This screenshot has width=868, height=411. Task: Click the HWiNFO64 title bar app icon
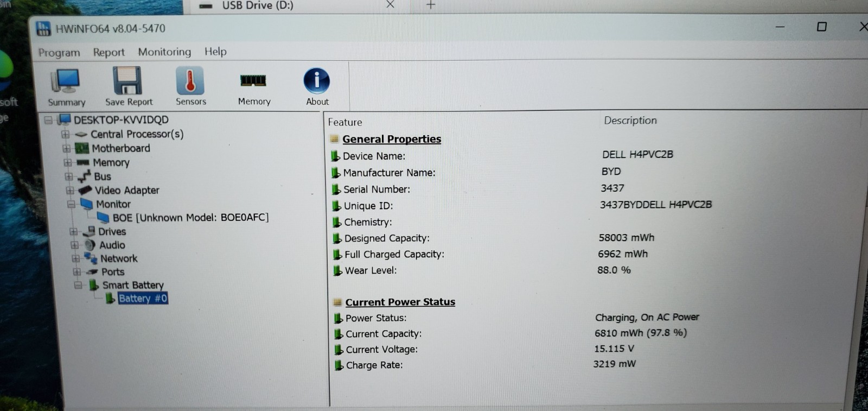tap(43, 28)
